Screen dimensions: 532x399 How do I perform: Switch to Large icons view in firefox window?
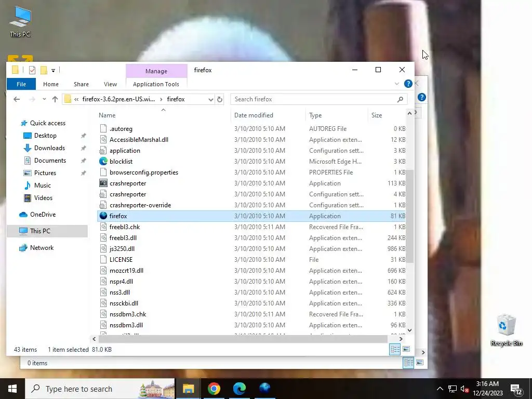[406, 349]
